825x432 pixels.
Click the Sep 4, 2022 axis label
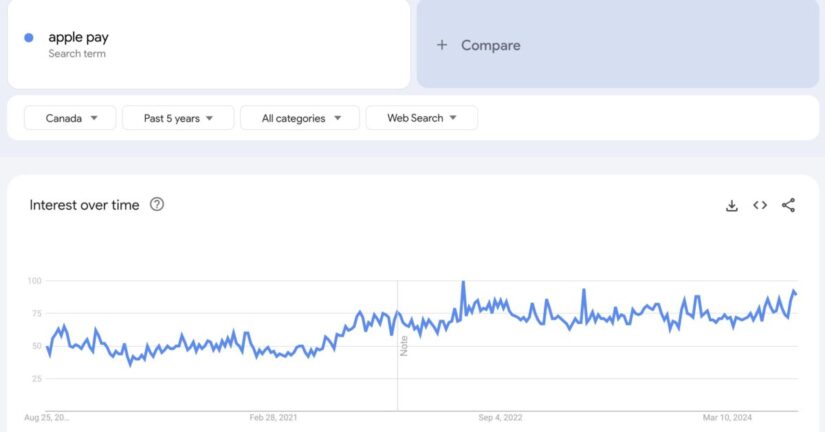(500, 417)
